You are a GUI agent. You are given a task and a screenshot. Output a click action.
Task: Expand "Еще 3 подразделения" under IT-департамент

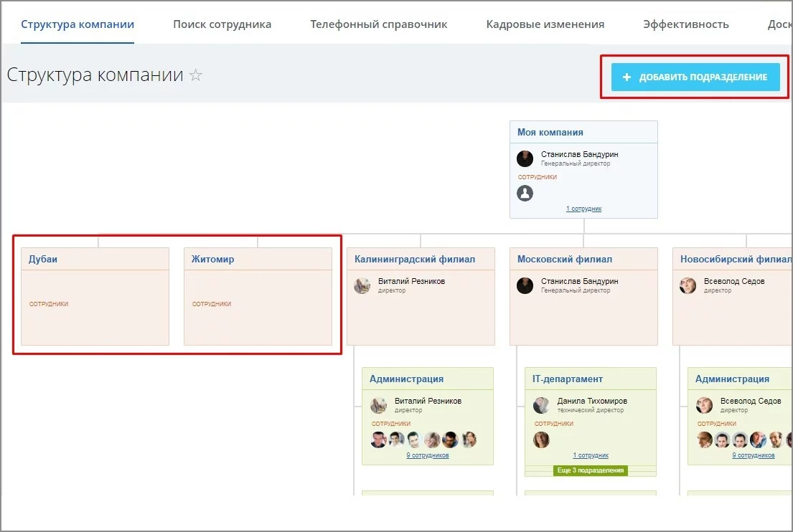[x=591, y=470]
